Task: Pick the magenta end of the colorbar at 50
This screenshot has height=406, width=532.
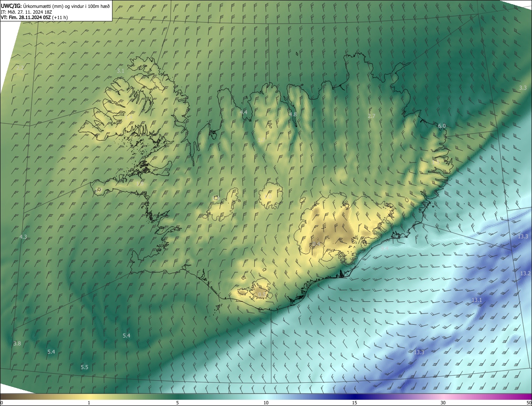Action: coord(529,397)
